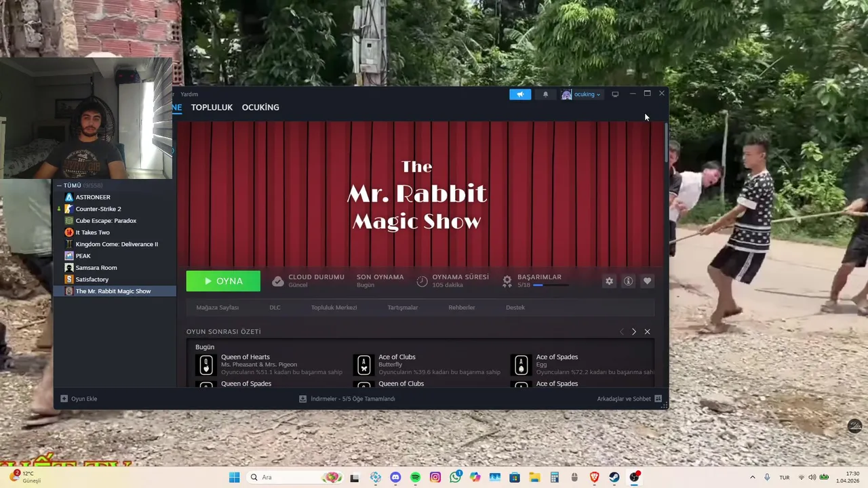Open WhatsApp from the taskbar
Viewport: 868px width, 488px height.
pos(455,477)
